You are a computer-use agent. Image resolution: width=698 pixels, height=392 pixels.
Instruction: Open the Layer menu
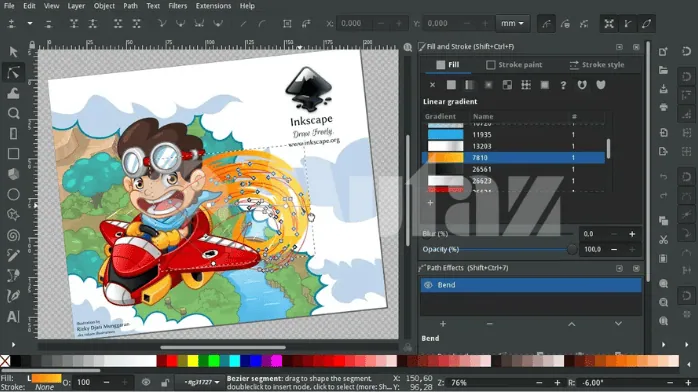76,6
